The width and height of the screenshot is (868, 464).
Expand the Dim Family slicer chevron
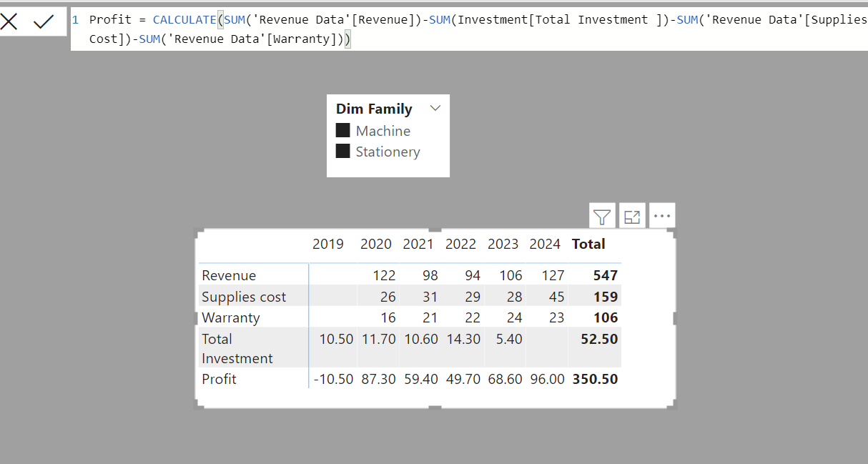435,109
